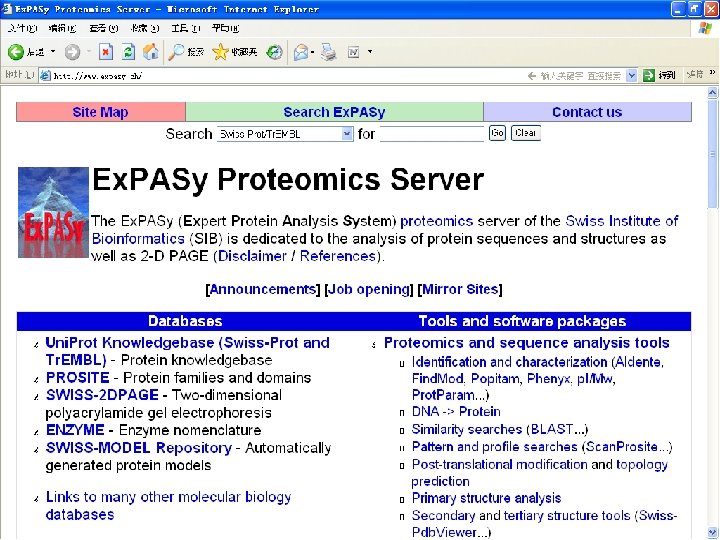Click the green Back arrow button
720x540 pixels.
16,52
